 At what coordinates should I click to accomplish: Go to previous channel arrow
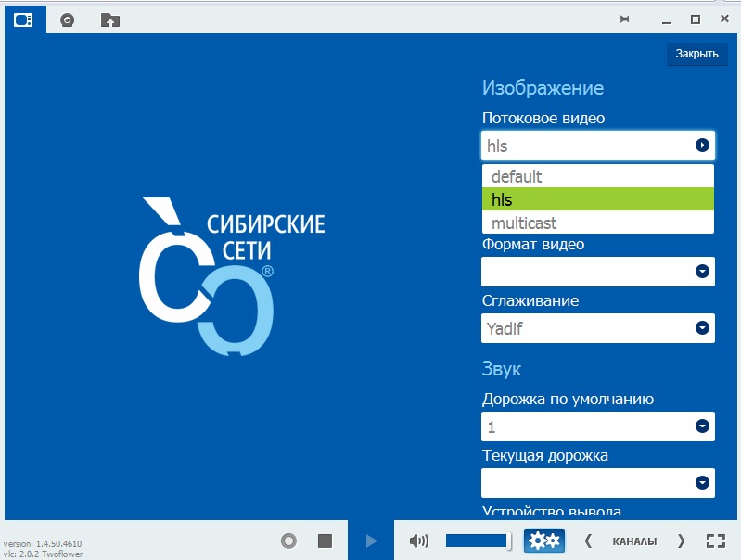tap(588, 541)
